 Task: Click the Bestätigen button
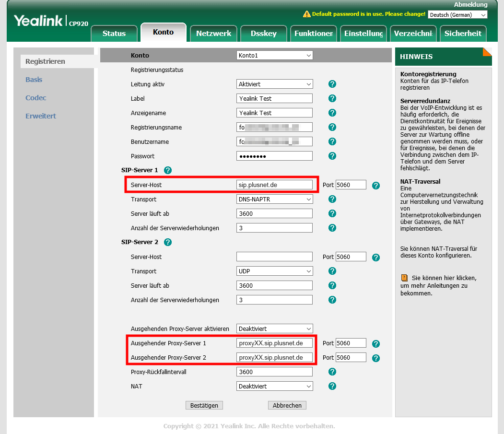point(204,405)
